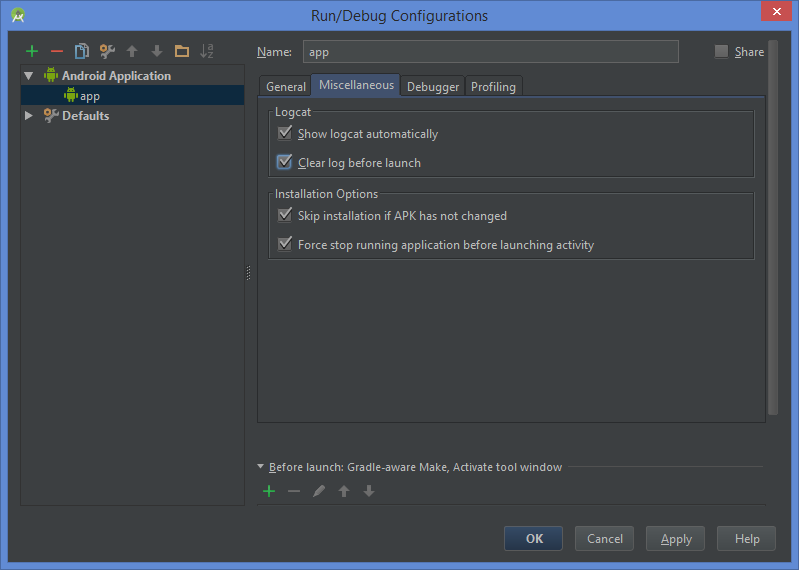The width and height of the screenshot is (799, 570).
Task: Add a new configuration with the green plus
Action: (x=32, y=51)
